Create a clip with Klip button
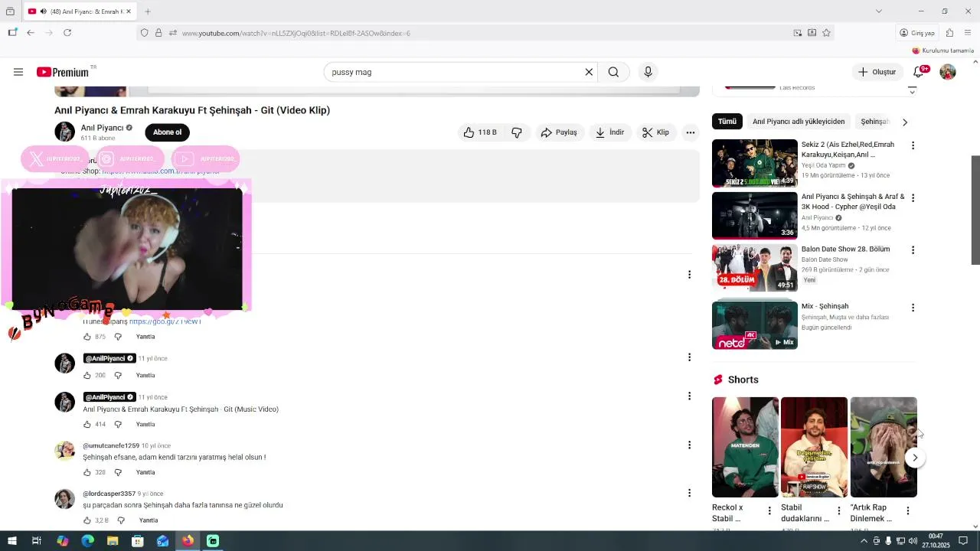The width and height of the screenshot is (980, 551). 655,132
